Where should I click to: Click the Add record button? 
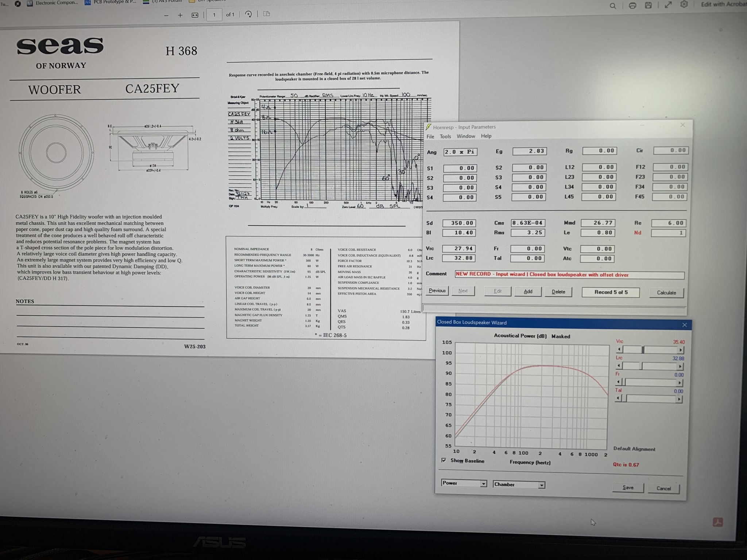click(x=528, y=292)
